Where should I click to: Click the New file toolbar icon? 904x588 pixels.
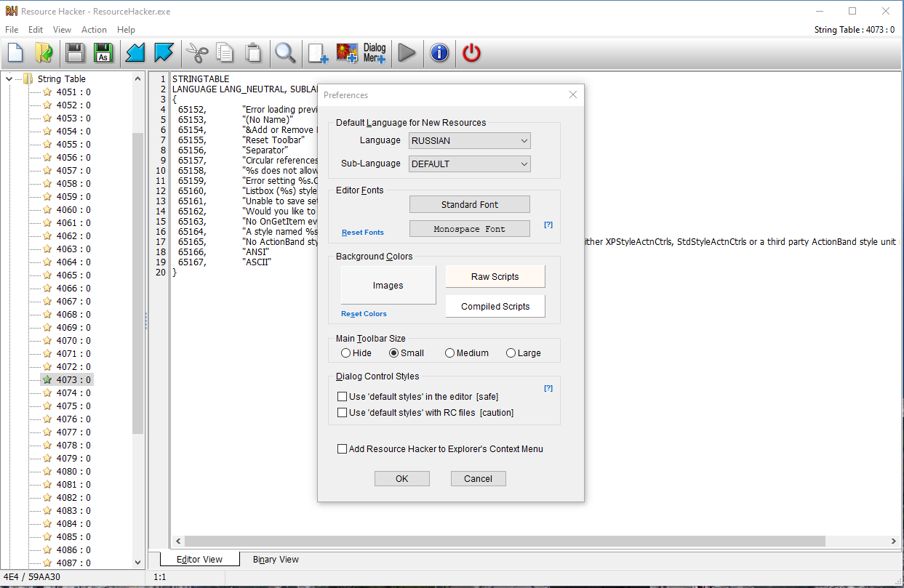(16, 52)
